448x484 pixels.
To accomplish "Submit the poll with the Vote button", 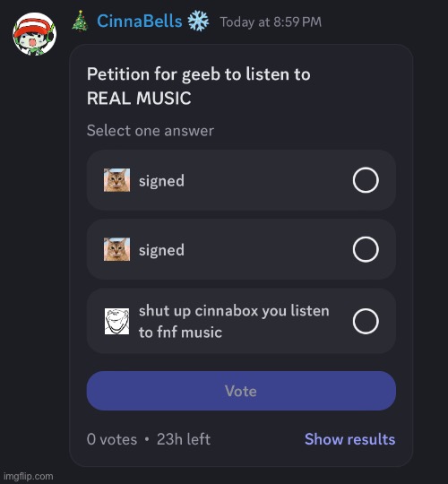I will click(241, 391).
